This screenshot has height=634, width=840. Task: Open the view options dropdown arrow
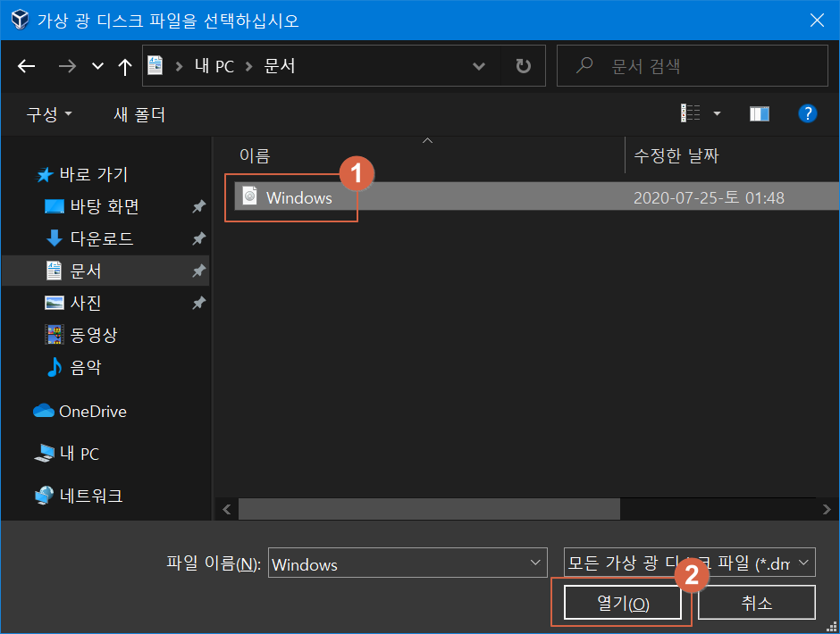717,113
